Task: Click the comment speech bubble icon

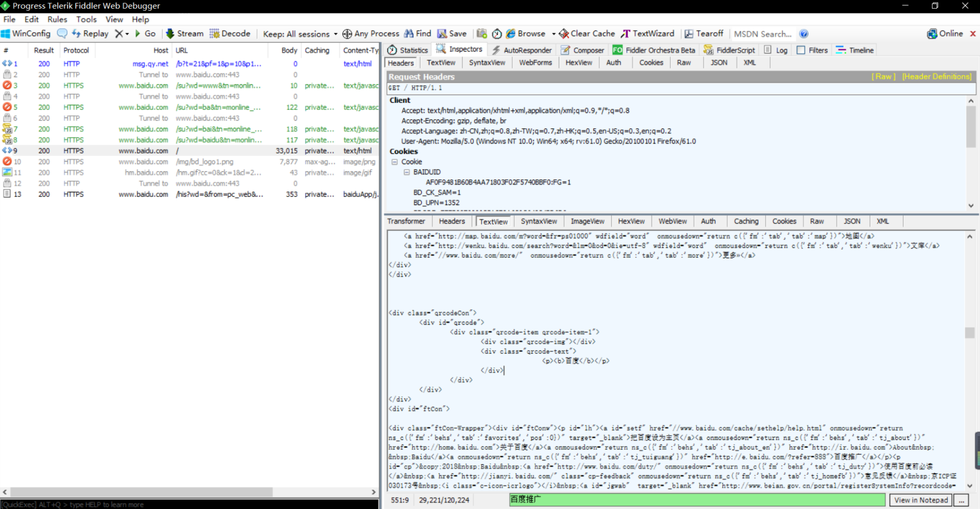Action: pos(62,33)
